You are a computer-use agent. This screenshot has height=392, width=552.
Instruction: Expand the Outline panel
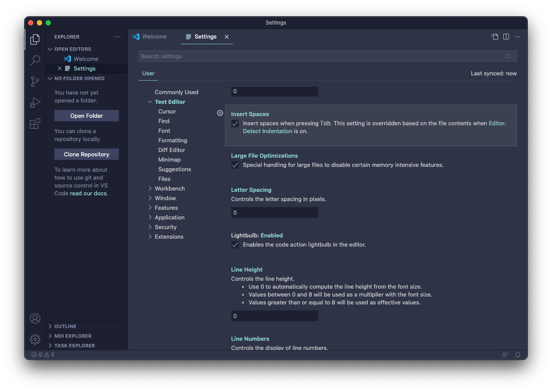tap(86, 326)
